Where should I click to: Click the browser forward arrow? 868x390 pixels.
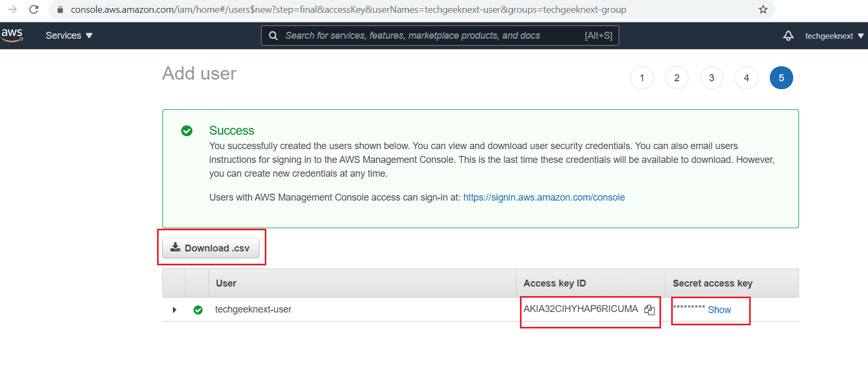pos(12,10)
